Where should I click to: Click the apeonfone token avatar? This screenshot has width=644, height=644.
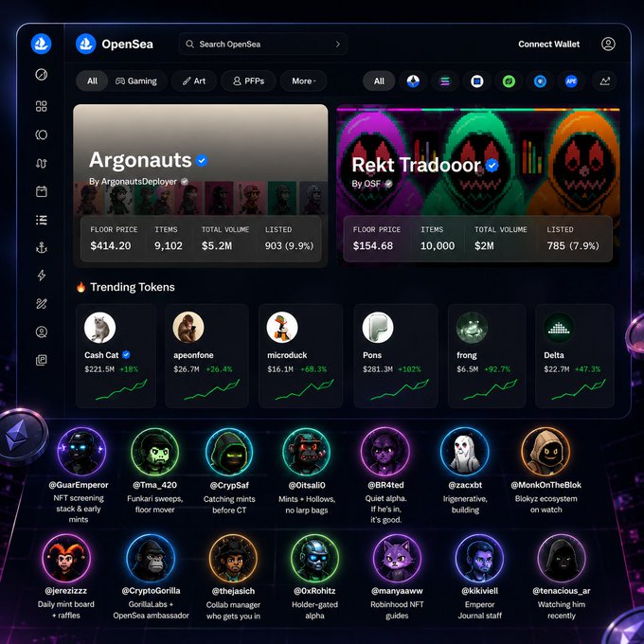tap(188, 328)
